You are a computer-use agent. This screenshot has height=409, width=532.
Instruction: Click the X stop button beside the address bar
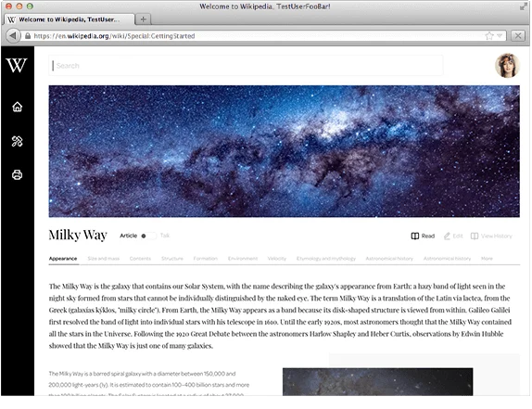(518, 35)
